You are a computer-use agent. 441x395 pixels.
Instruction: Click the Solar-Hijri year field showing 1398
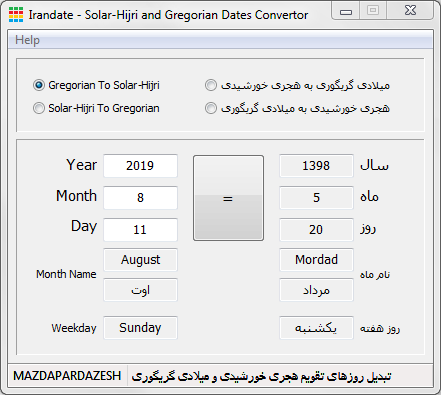(x=316, y=166)
